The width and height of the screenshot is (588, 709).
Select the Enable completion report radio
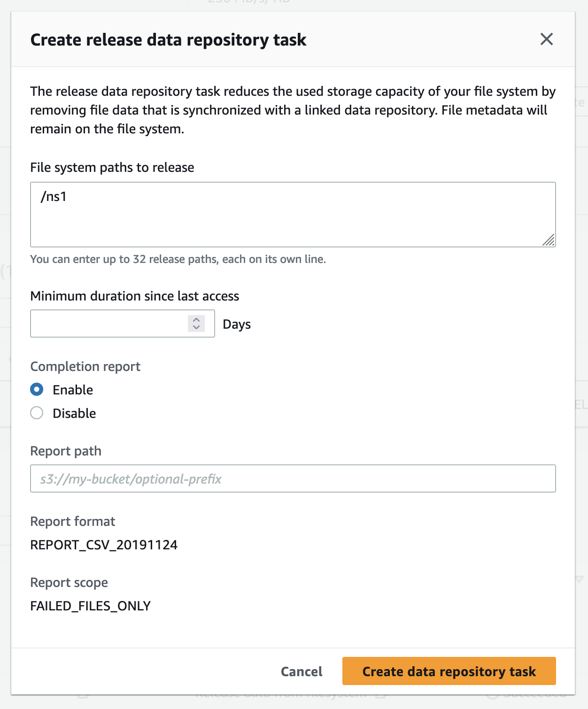[37, 390]
